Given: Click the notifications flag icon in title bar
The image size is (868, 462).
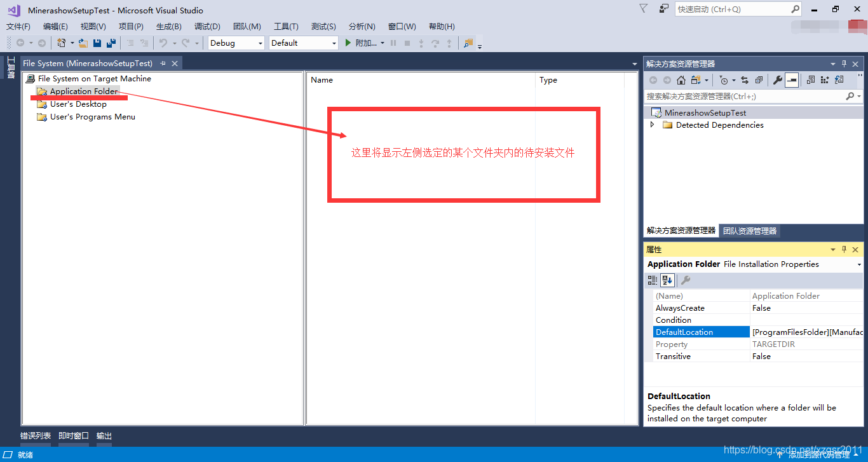Looking at the screenshot, I should pyautogui.click(x=644, y=9).
